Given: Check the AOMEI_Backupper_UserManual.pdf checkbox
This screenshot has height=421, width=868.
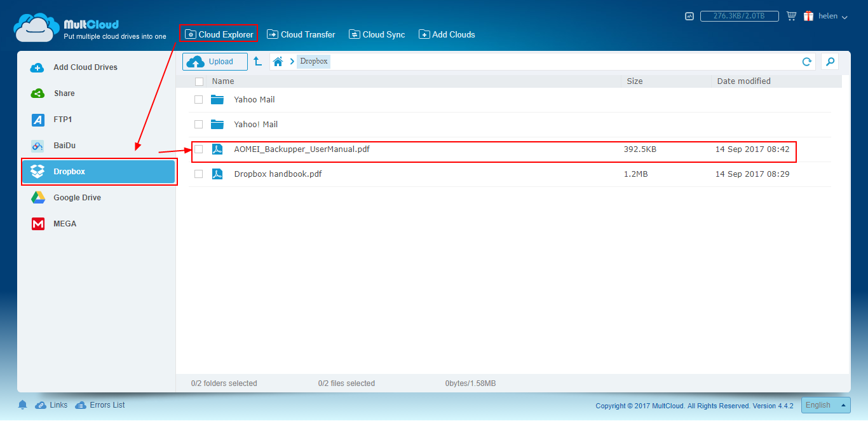Looking at the screenshot, I should coord(199,149).
